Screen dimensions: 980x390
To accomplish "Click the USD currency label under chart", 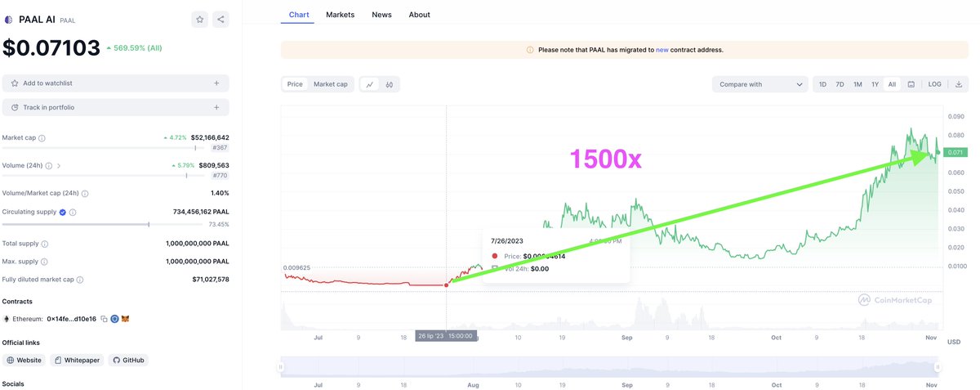I will (x=953, y=342).
